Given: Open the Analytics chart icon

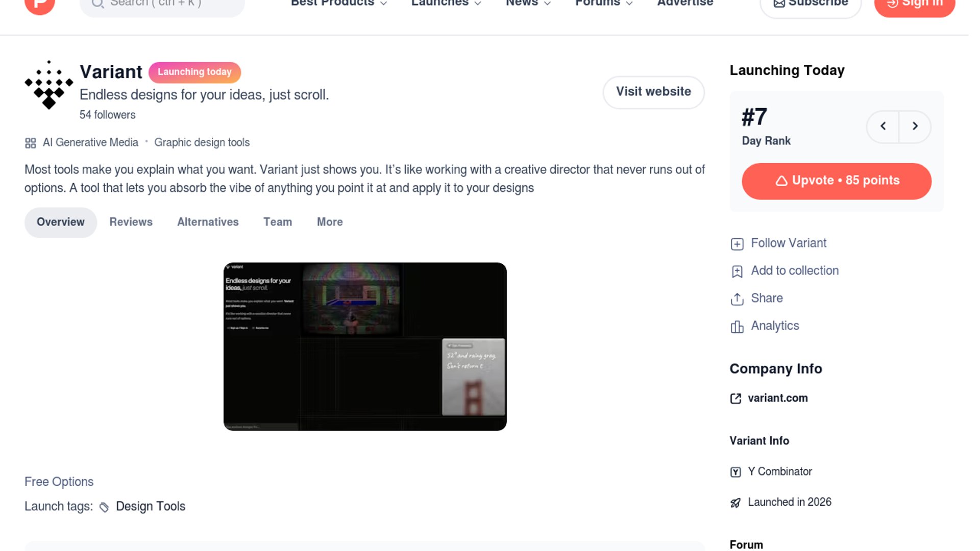Looking at the screenshot, I should [737, 327].
